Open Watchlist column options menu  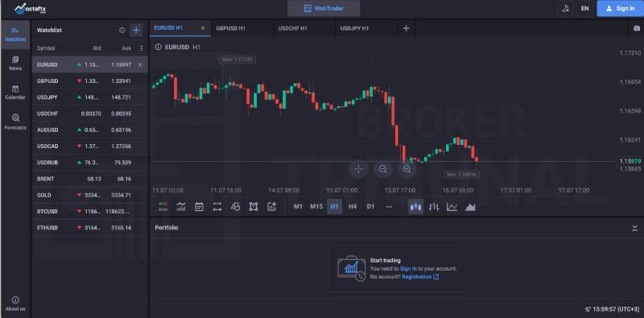click(x=142, y=48)
